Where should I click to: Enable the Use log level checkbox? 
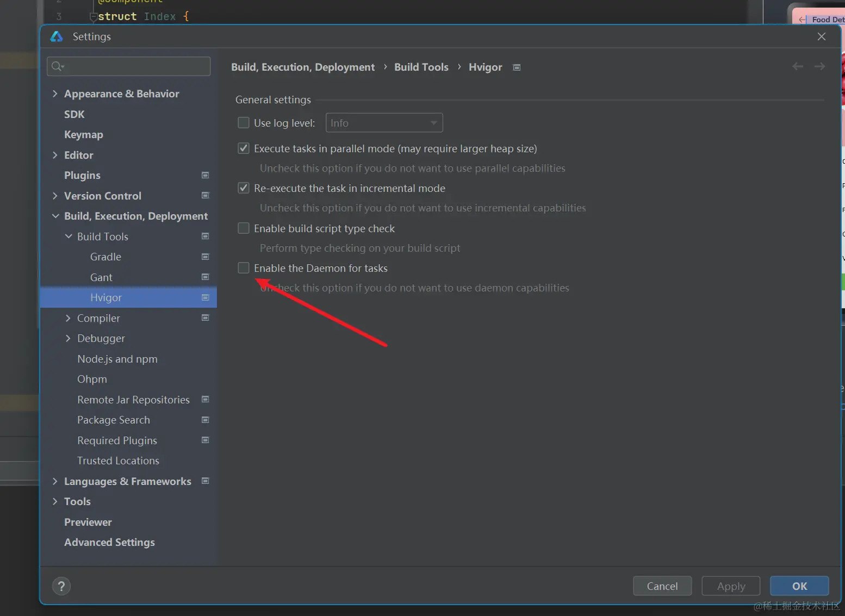pyautogui.click(x=244, y=123)
